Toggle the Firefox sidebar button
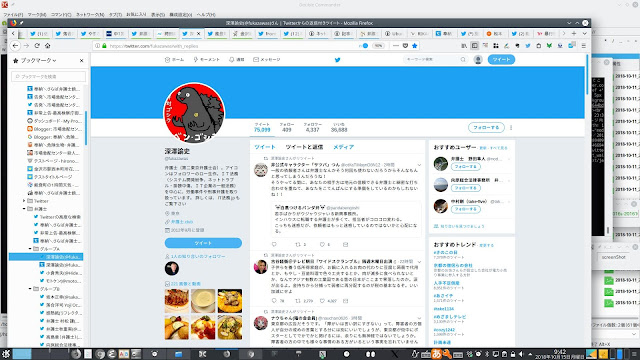This screenshot has height=360, width=640. [474, 46]
